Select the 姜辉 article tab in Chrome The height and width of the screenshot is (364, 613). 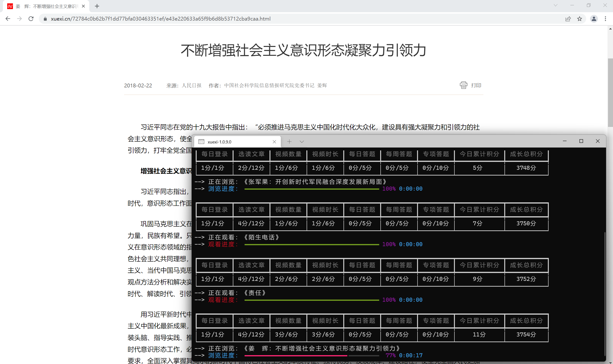(x=46, y=6)
